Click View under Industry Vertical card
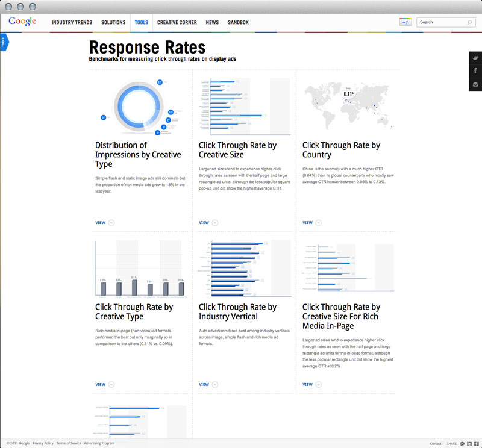The image size is (482, 448). pyautogui.click(x=204, y=385)
